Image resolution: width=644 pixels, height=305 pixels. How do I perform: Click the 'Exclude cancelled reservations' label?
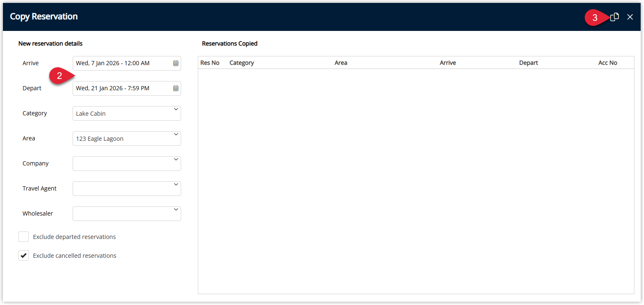(x=75, y=256)
